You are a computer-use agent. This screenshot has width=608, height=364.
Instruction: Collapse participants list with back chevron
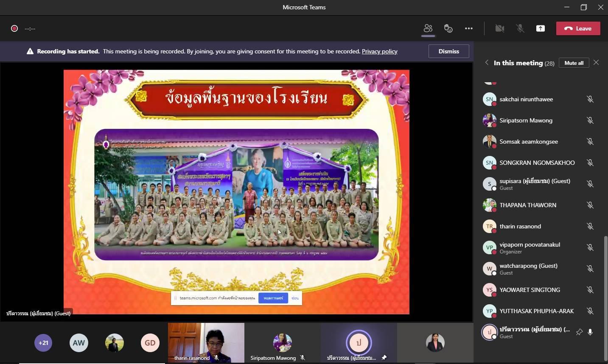click(487, 63)
